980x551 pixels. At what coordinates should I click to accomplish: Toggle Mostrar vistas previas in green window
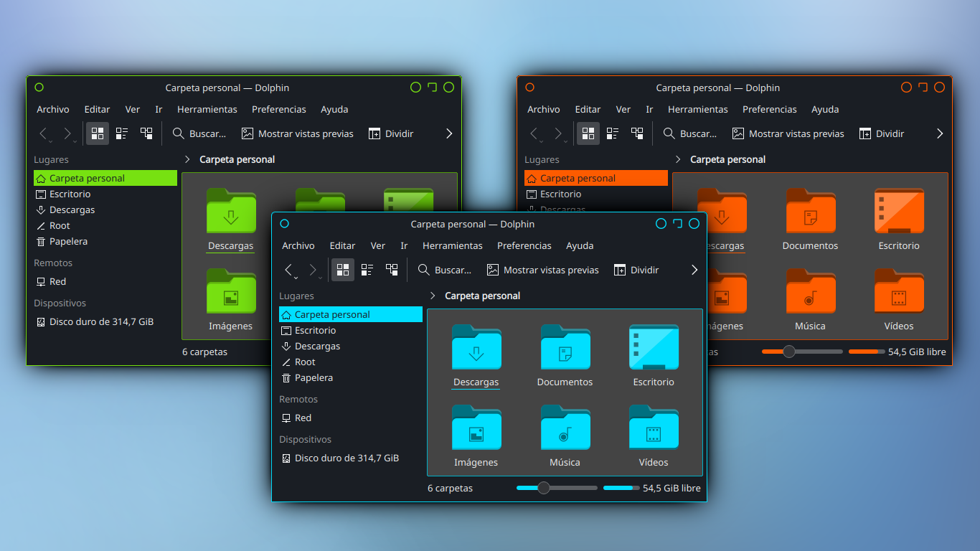pos(297,133)
